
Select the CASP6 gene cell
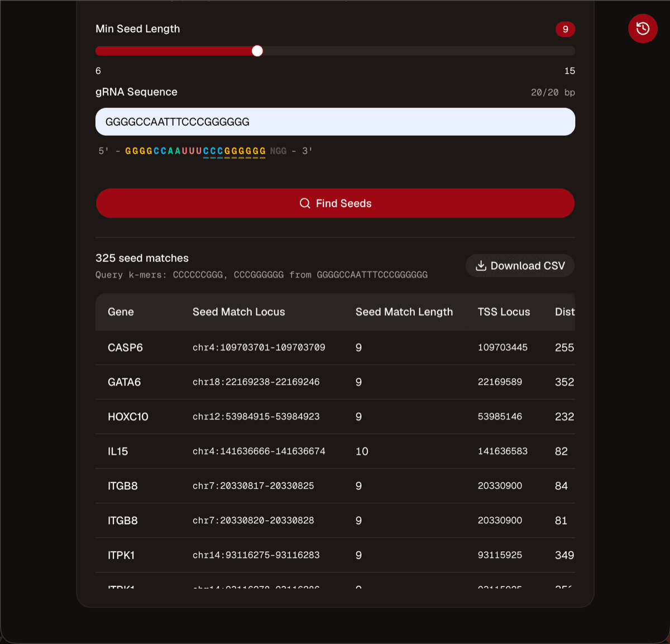[x=125, y=347]
